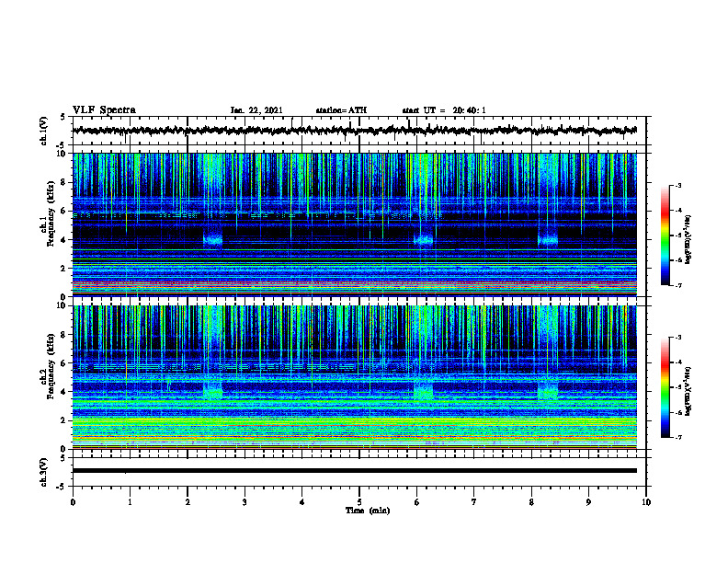728x563 pixels.
Task: Click the "ch.1(V)" waveform axis label
Action: click(x=44, y=131)
